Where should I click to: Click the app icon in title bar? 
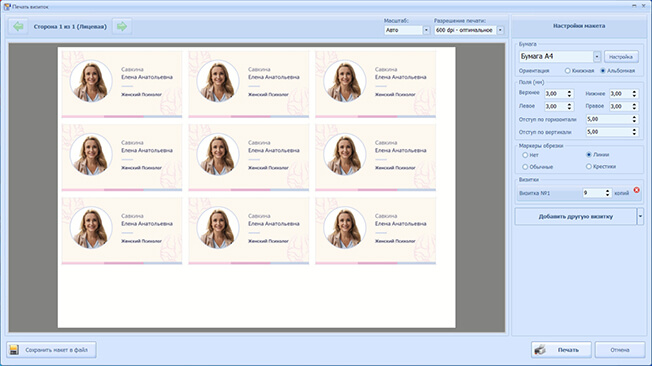(x=7, y=7)
